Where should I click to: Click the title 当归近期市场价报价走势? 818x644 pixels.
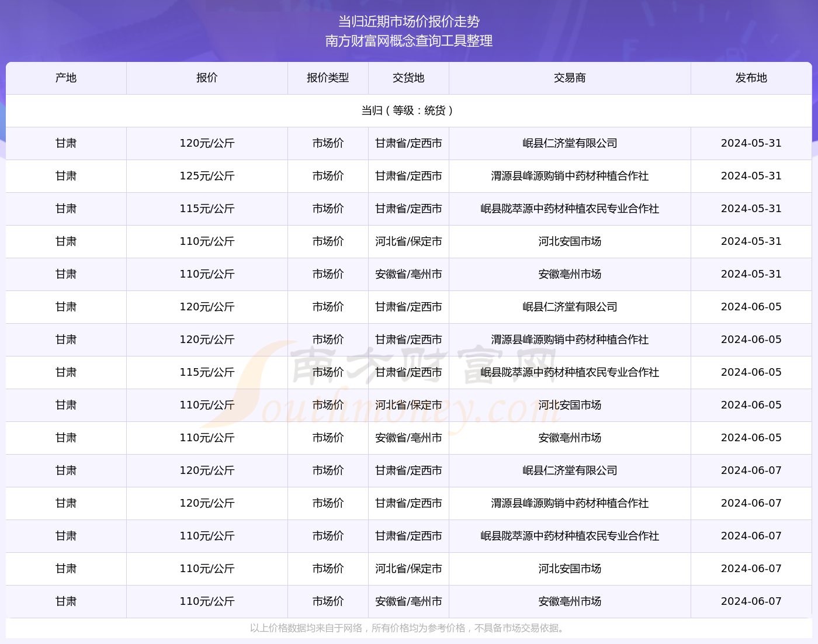(x=409, y=22)
